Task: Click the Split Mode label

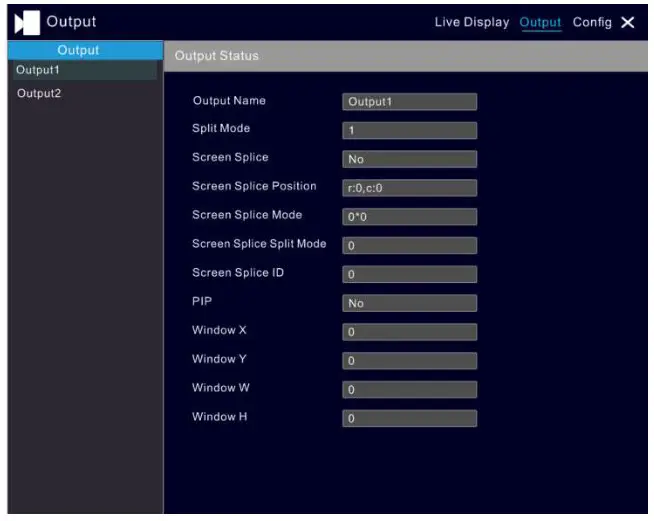Action: click(221, 128)
